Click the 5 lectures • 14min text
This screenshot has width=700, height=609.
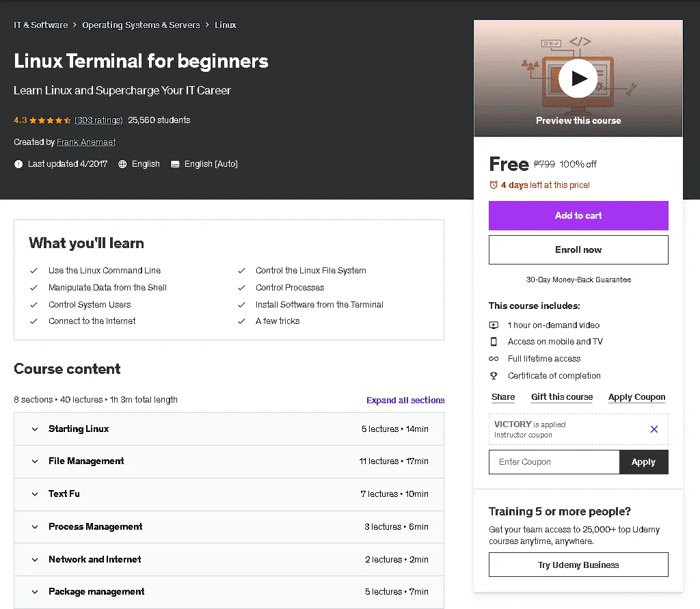tap(394, 429)
